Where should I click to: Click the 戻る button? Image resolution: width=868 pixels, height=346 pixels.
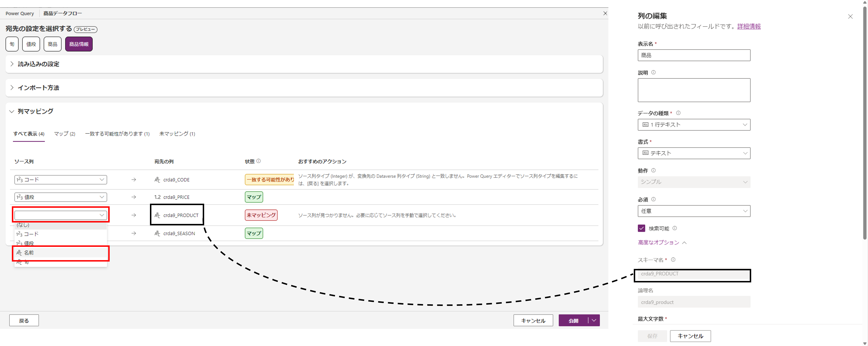[24, 320]
